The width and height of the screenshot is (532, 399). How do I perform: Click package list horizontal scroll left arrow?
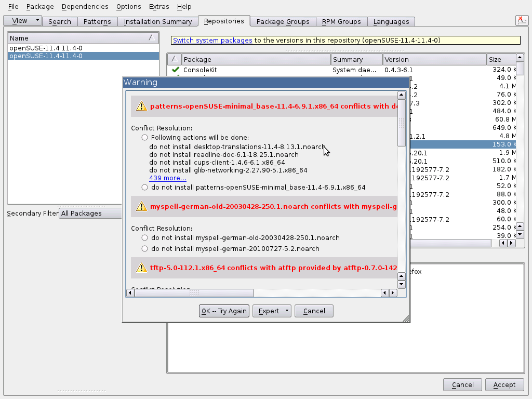(x=503, y=243)
